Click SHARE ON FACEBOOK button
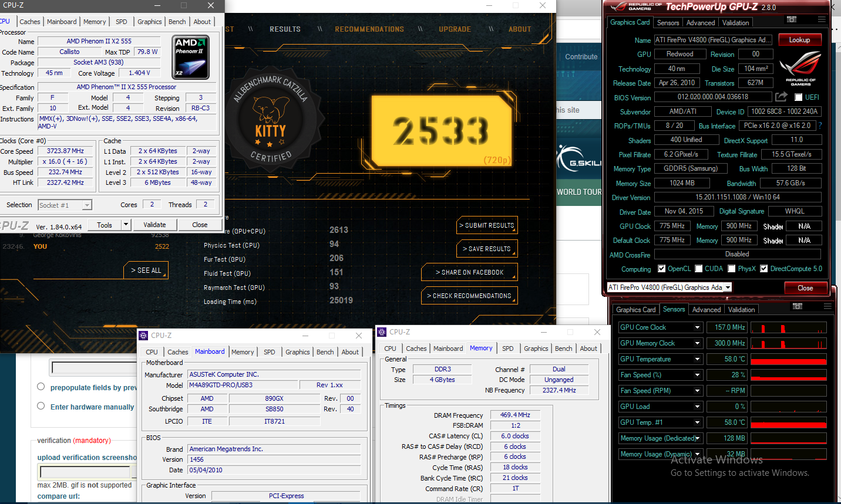The image size is (841, 504). (x=469, y=272)
